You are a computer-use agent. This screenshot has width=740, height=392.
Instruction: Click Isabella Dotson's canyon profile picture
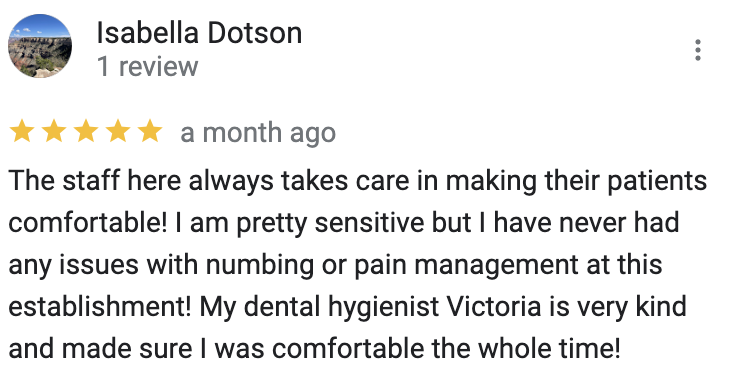(x=40, y=46)
